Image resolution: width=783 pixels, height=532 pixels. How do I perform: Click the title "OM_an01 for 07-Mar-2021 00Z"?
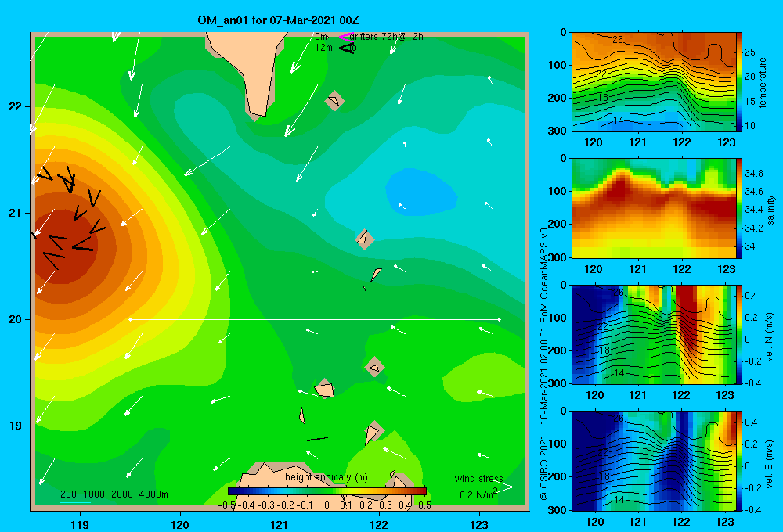tap(278, 20)
